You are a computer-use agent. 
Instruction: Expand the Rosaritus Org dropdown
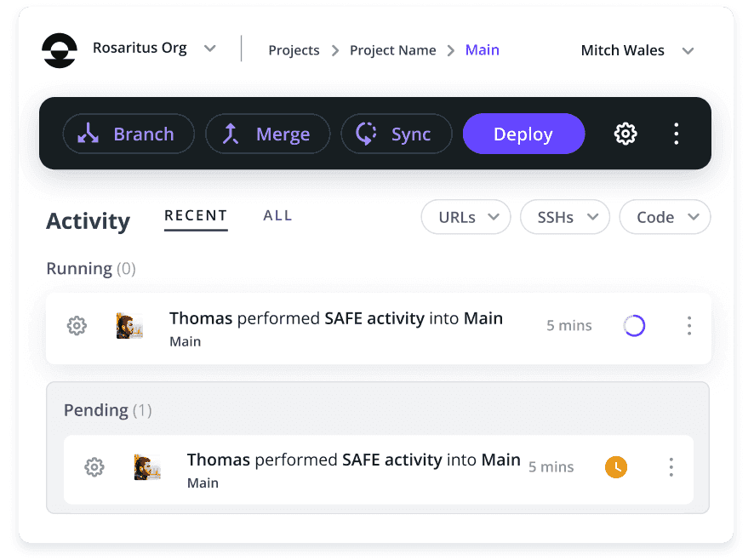209,49
